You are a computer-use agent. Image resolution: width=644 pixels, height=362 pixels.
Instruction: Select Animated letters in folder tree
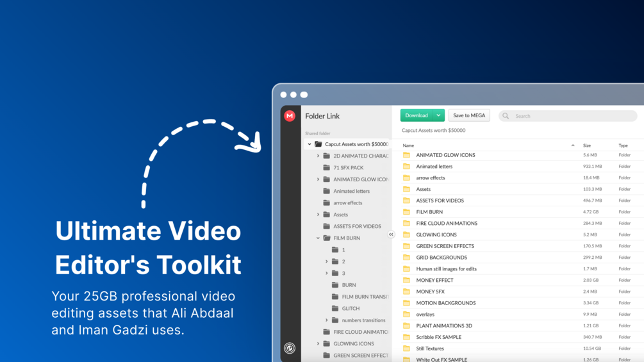(352, 192)
